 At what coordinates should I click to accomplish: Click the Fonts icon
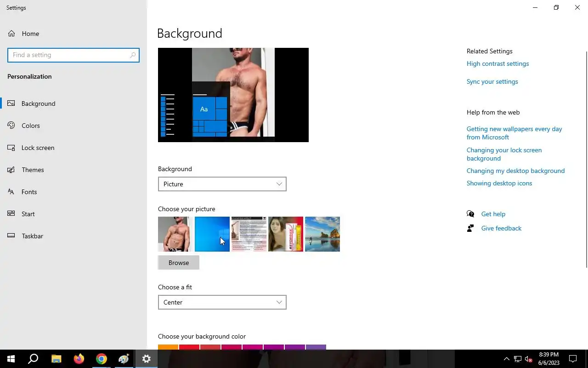pos(11,192)
